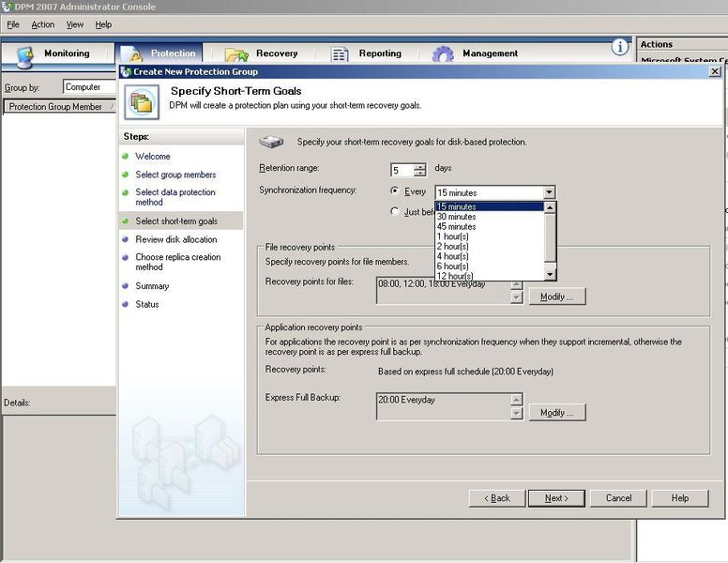Choose 15 minutes from the list
Viewport: 728px width, 563px height.
[x=490, y=206]
